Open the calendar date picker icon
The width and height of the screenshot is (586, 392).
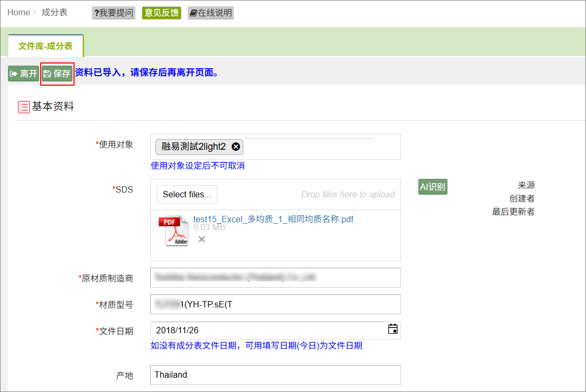pyautogui.click(x=393, y=329)
